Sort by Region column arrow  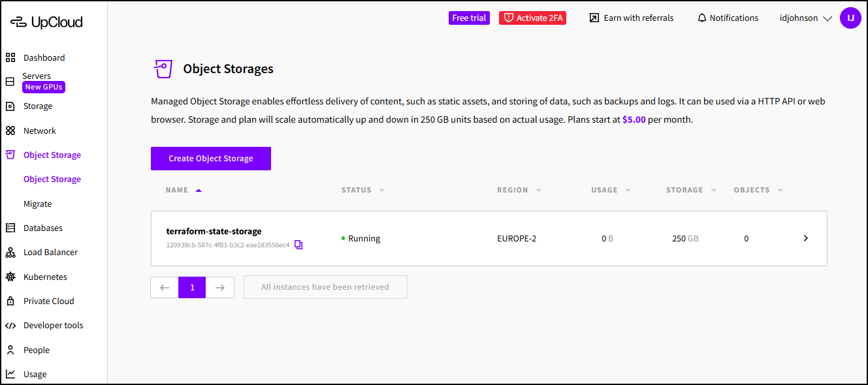pos(539,191)
